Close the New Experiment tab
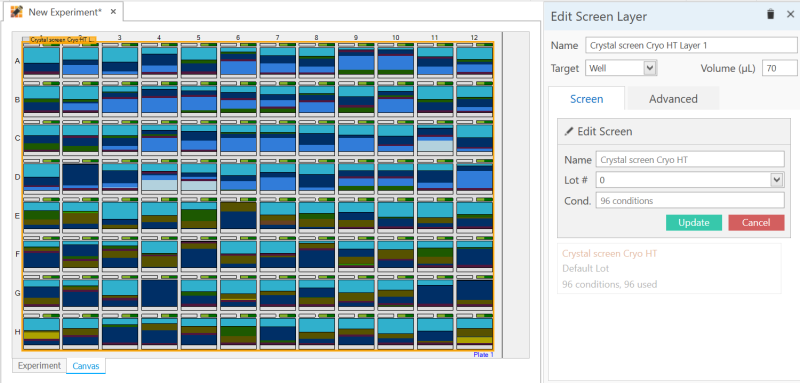The height and width of the screenshot is (383, 800). click(113, 11)
